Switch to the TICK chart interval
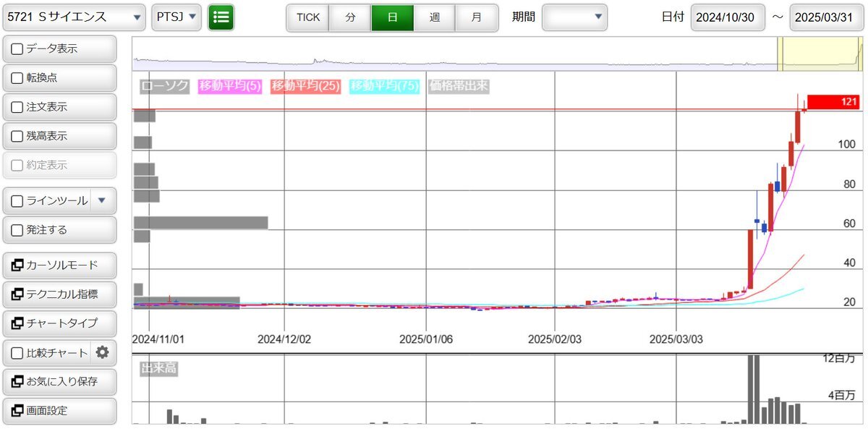The image size is (868, 429). 308,17
